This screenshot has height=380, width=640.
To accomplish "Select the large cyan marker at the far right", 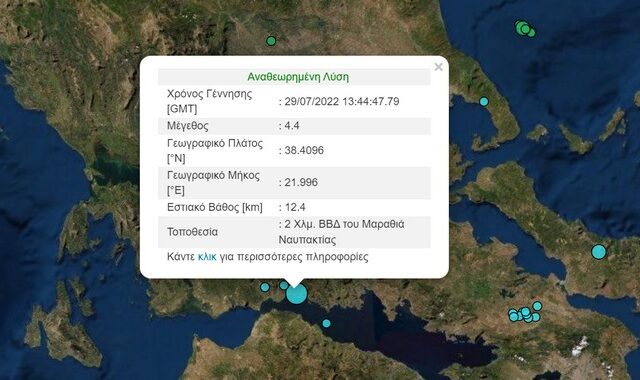I will [598, 252].
